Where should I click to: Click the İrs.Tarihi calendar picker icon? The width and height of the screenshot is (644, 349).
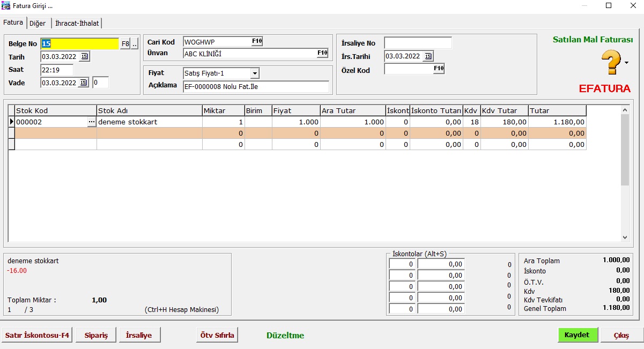428,56
